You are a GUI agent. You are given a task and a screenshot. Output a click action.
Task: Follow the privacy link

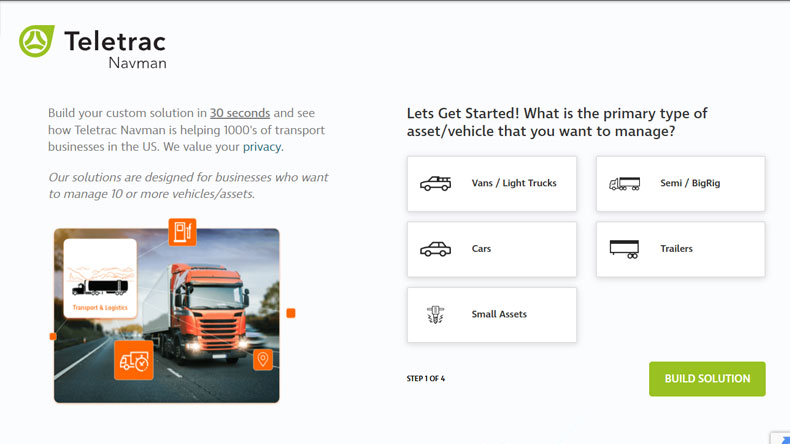click(262, 147)
